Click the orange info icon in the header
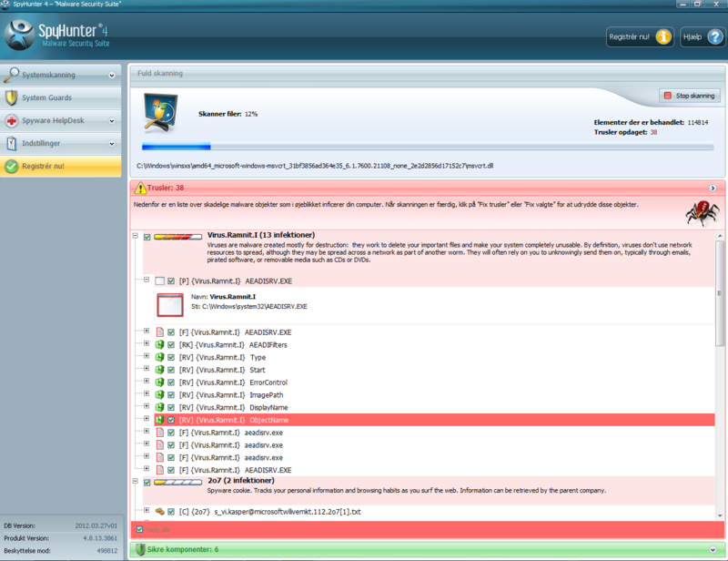This screenshot has width=728, height=561. [x=663, y=36]
